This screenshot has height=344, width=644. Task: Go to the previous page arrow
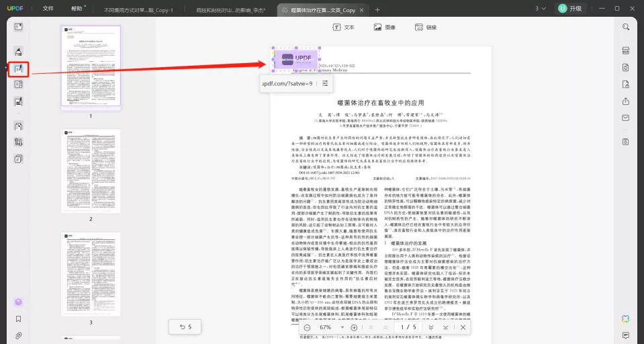click(x=385, y=328)
